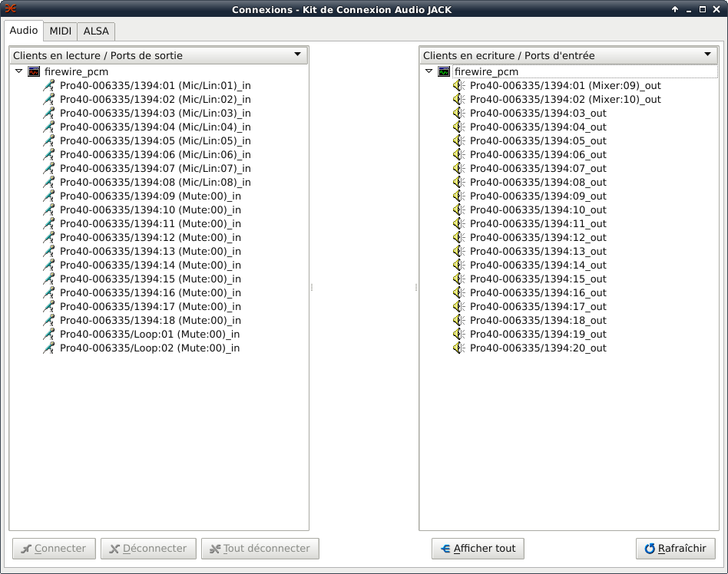This screenshot has width=728, height=574.
Task: Click the speaker icon for 1394:05_out port
Action: 458,141
